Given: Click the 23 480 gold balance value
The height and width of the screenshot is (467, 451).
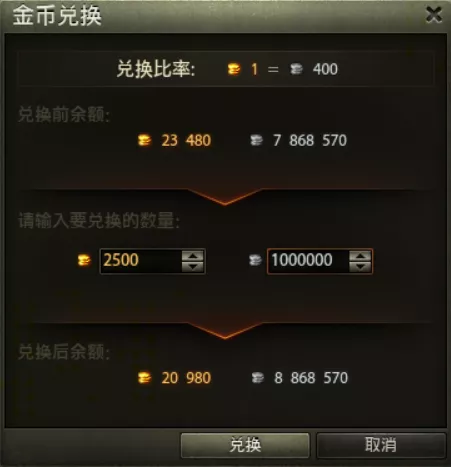Looking at the screenshot, I should (x=186, y=140).
